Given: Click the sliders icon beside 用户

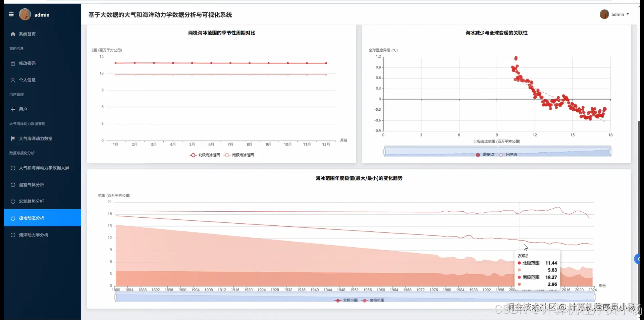Looking at the screenshot, I should click(13, 109).
